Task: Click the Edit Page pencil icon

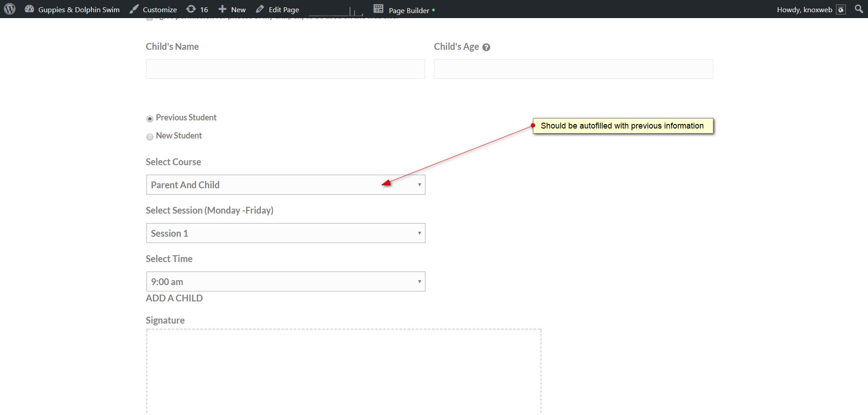Action: tap(260, 9)
